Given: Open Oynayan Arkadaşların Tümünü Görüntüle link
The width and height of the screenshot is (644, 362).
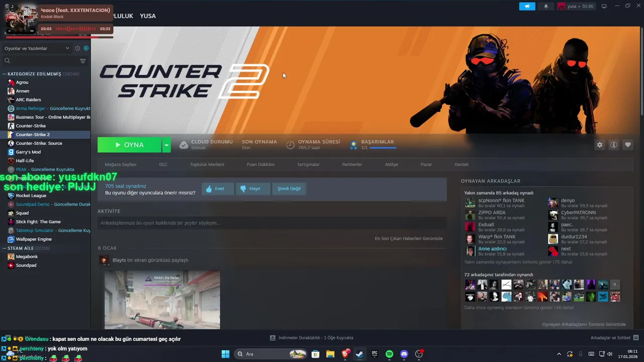Looking at the screenshot, I should 584,324.
